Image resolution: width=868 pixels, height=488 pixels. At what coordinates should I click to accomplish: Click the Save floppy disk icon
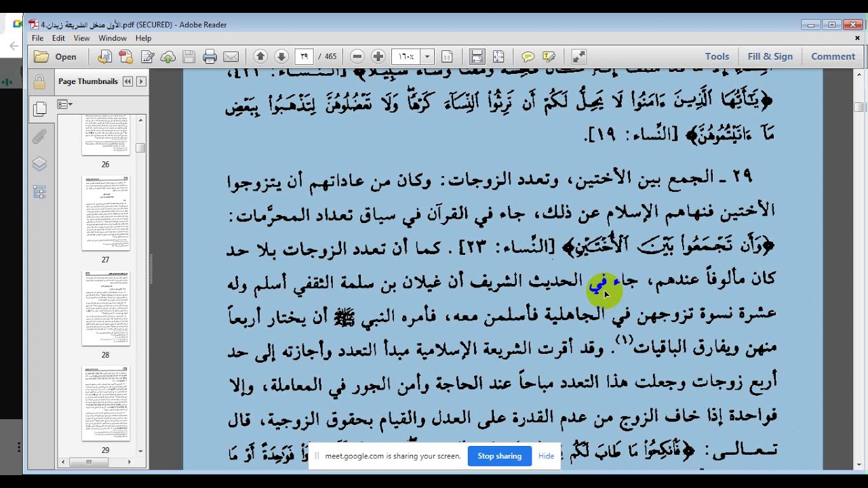click(x=189, y=57)
